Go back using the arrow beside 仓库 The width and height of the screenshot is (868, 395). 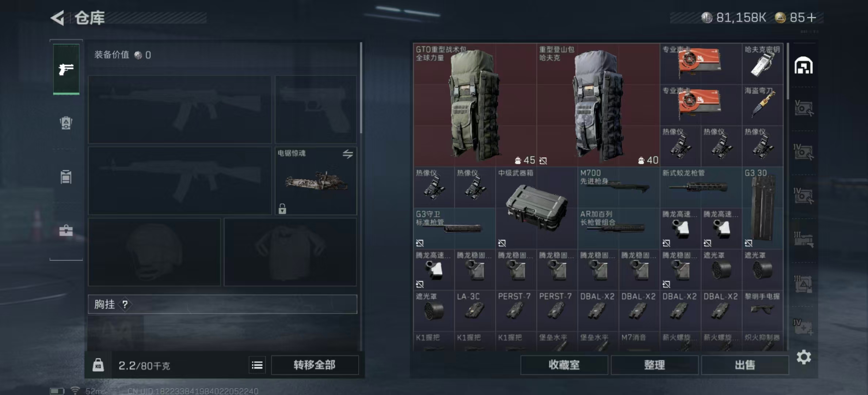57,18
